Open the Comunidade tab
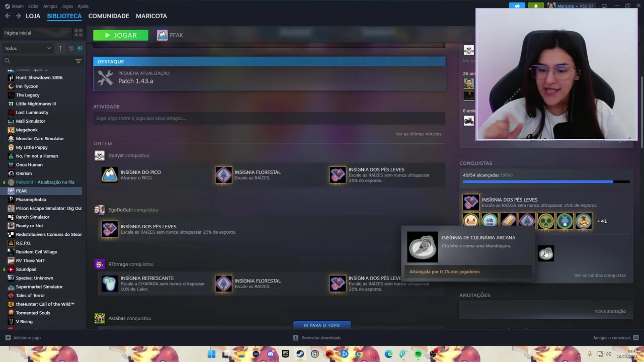 coord(109,16)
